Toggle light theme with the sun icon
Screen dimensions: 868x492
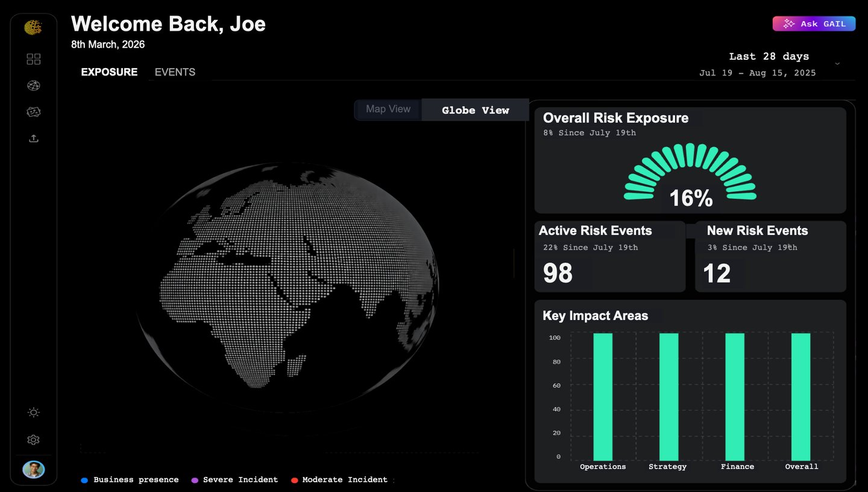(34, 412)
